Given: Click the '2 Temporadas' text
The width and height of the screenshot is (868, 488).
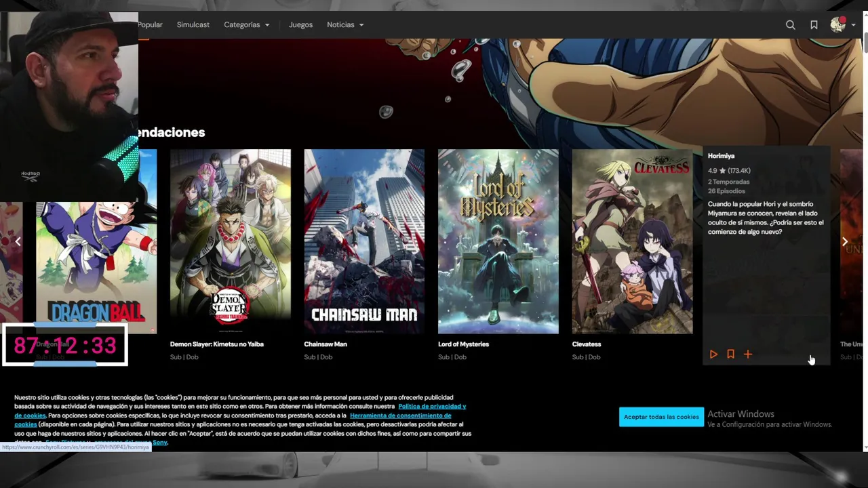Looking at the screenshot, I should click(x=728, y=182).
